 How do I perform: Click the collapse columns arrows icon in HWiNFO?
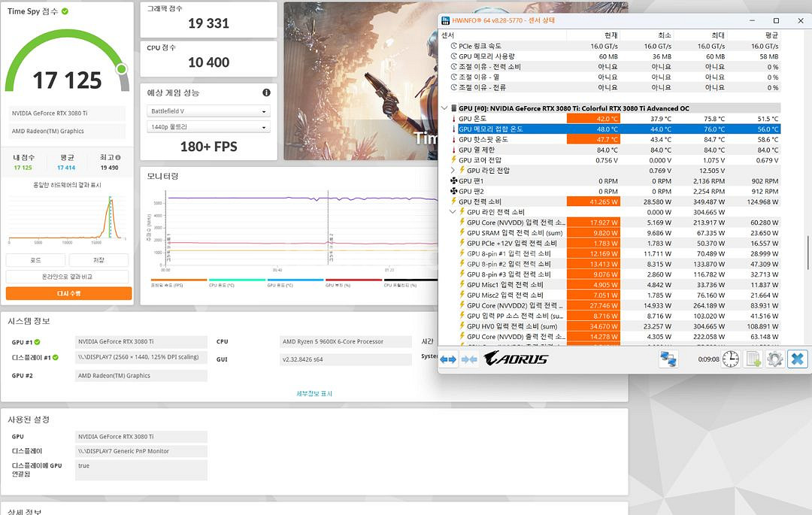470,359
